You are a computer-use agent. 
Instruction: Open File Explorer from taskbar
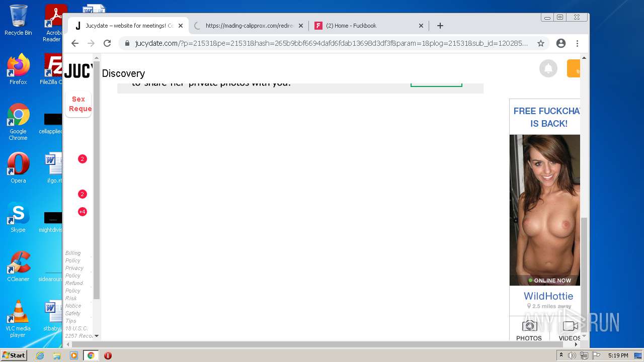[x=57, y=355]
